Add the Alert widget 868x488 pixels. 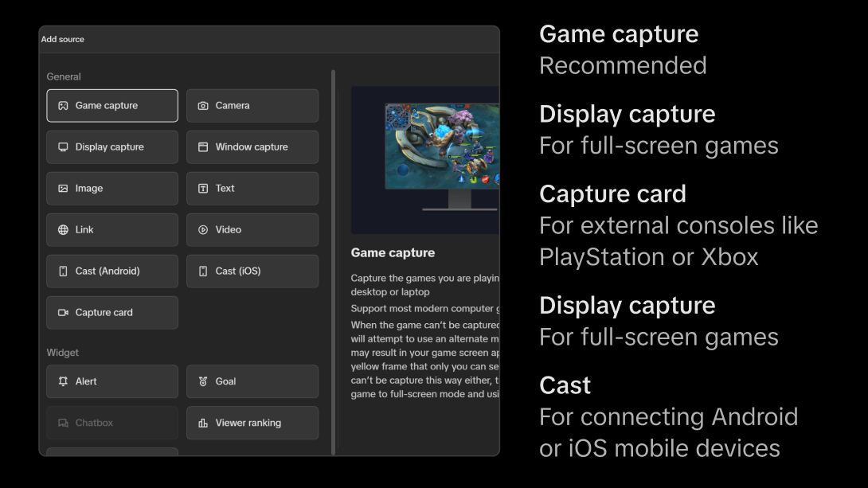coord(112,381)
